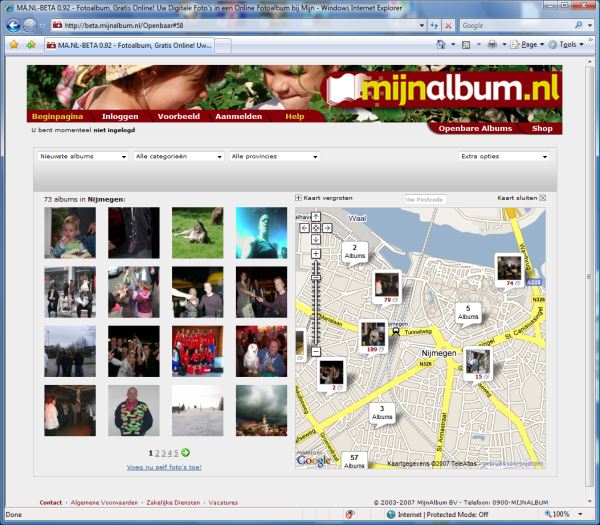Click the page vertical scrollbar thumb

click(x=589, y=276)
